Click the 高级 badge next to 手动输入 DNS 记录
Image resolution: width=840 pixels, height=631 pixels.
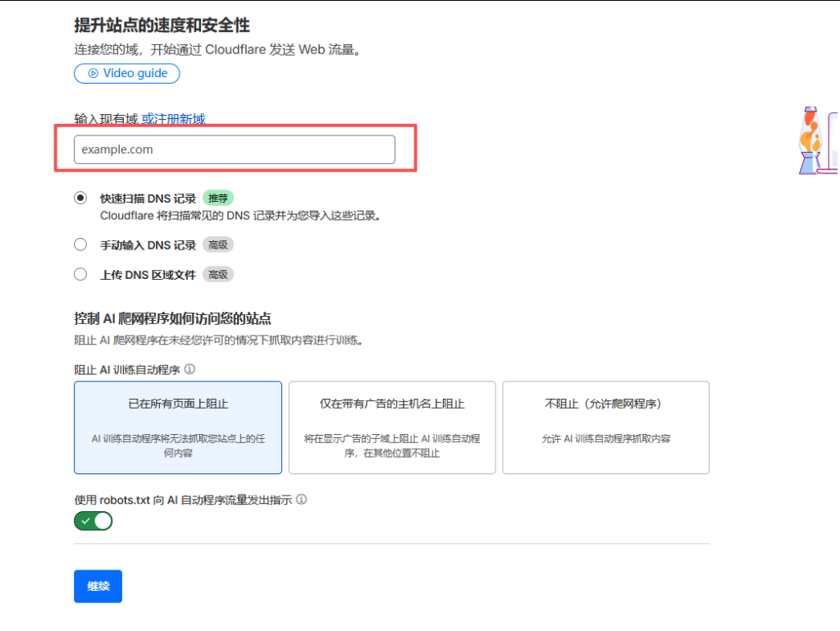click(219, 244)
